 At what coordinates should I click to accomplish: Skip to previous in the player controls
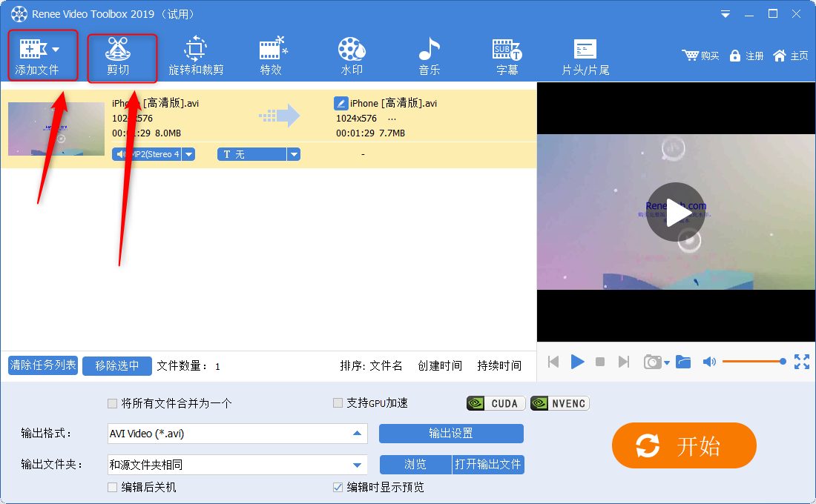(x=553, y=362)
